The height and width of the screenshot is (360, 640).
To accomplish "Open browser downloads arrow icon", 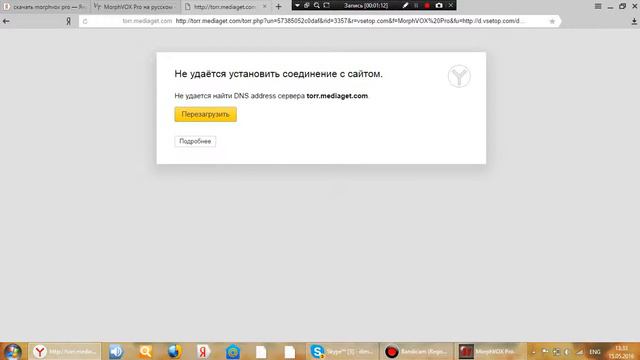I will (634, 22).
